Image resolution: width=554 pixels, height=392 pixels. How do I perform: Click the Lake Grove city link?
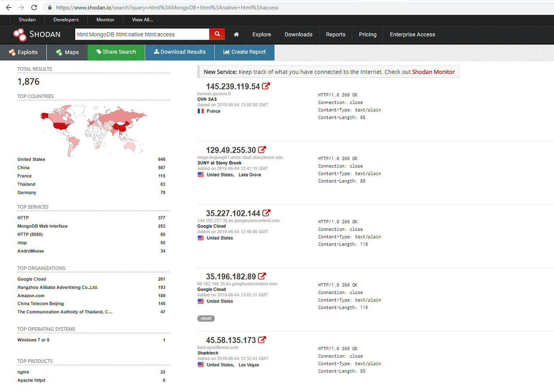tap(250, 175)
